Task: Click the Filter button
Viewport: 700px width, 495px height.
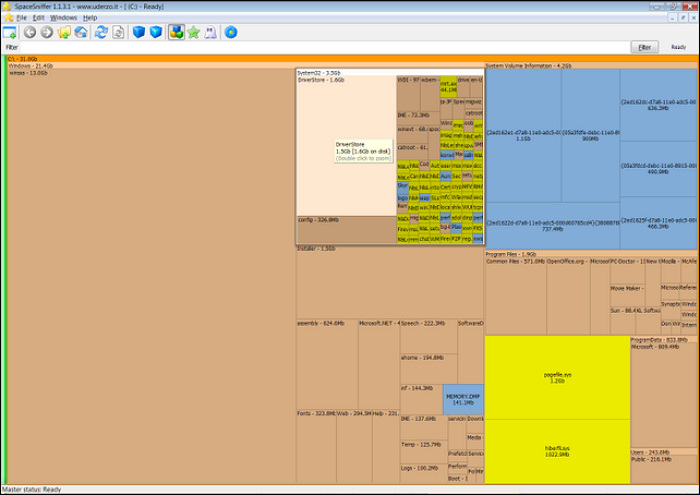Action: (644, 47)
